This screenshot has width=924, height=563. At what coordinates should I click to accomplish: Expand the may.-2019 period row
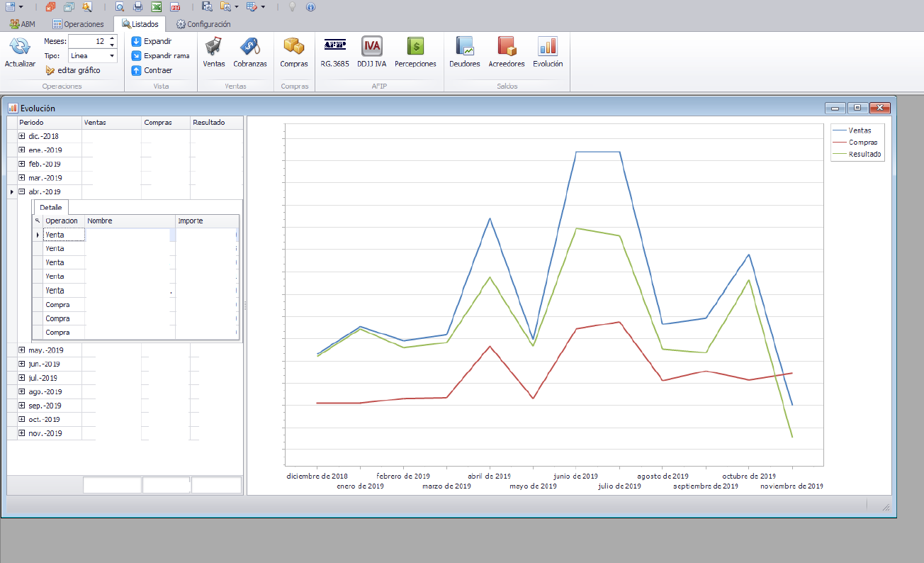click(x=22, y=350)
